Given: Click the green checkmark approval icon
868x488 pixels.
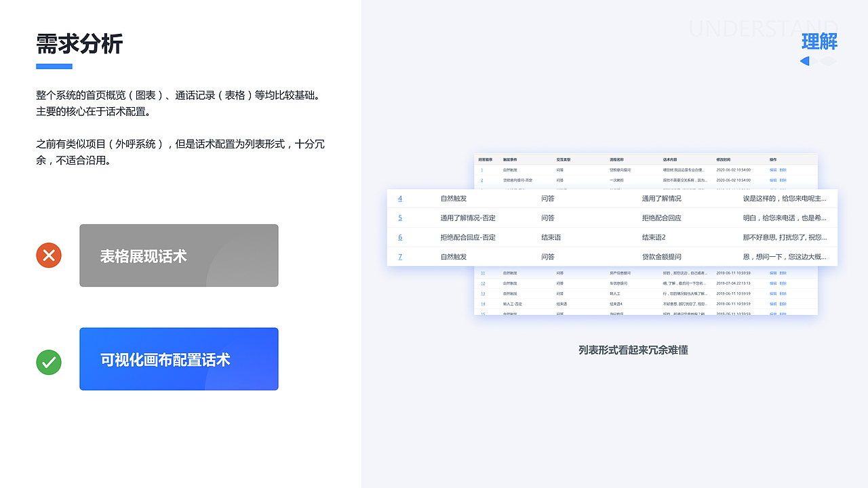Looking at the screenshot, I should pos(48,363).
